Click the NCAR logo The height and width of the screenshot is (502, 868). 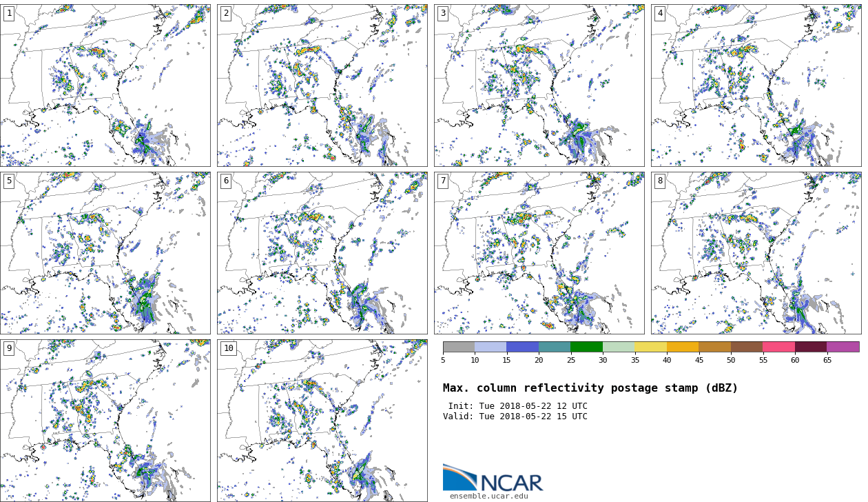(493, 478)
